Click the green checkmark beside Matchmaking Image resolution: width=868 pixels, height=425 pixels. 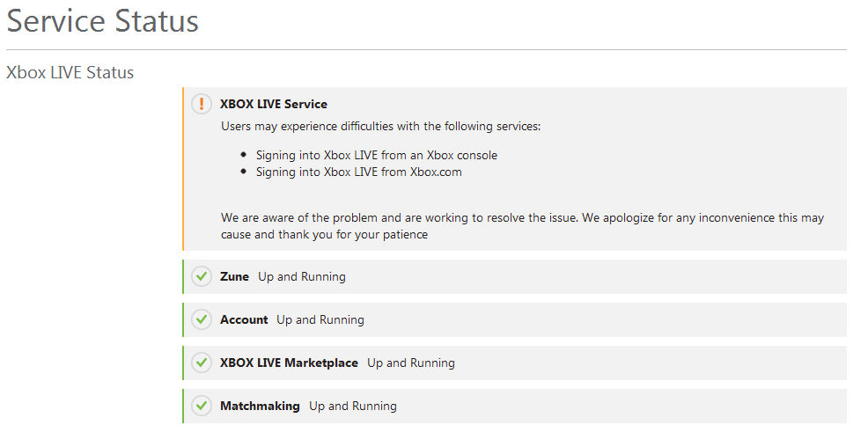[202, 406]
